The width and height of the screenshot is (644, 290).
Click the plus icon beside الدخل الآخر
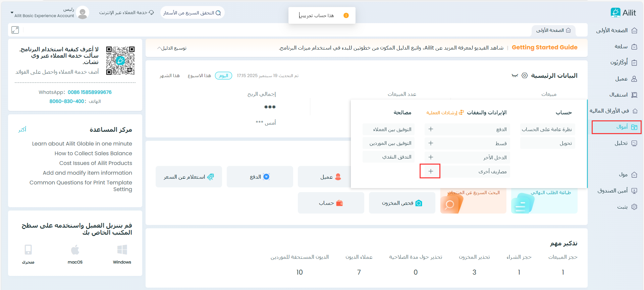(x=431, y=157)
